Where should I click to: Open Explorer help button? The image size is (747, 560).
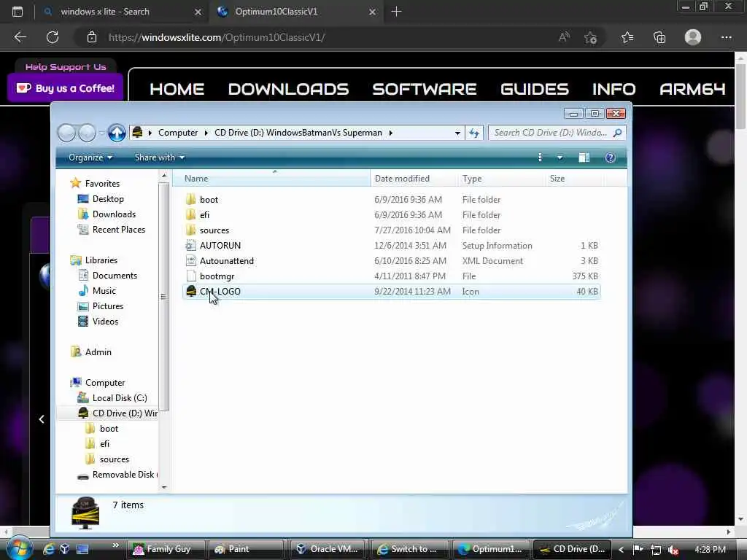point(610,157)
